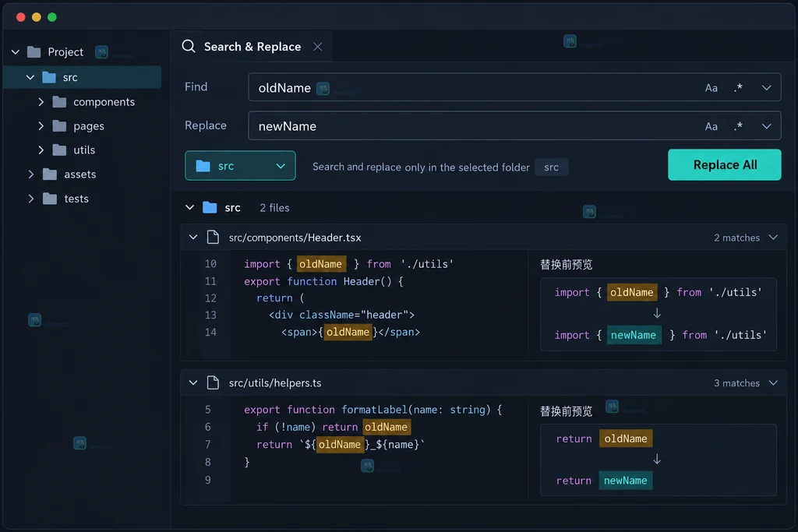Screen dimensions: 798x532
Task: Toggle match case in Find field
Action: click(x=711, y=88)
